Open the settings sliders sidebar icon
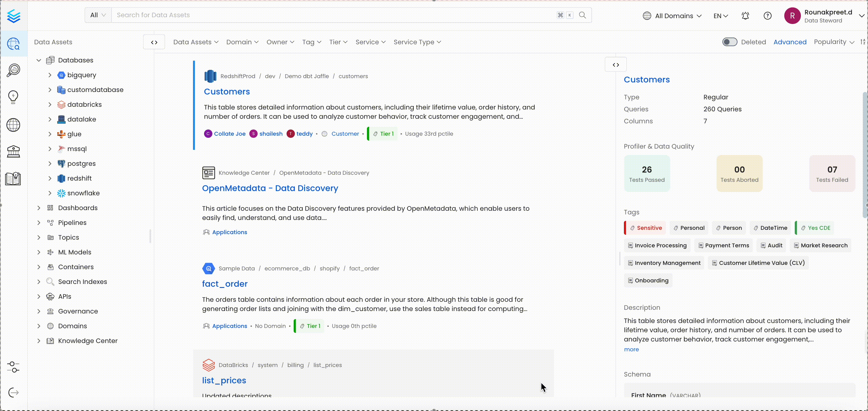Screen dimensions: 868x411 (x=14, y=367)
